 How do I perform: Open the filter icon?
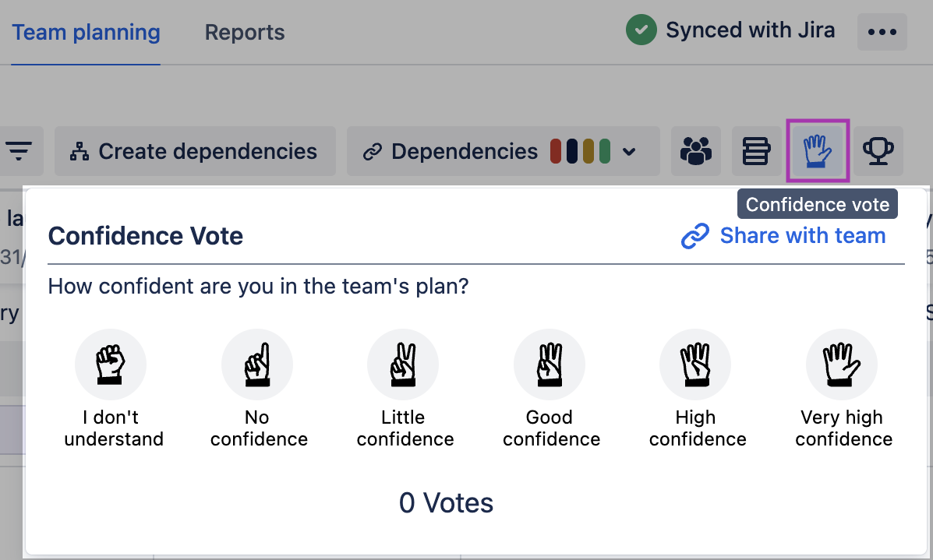tap(19, 150)
